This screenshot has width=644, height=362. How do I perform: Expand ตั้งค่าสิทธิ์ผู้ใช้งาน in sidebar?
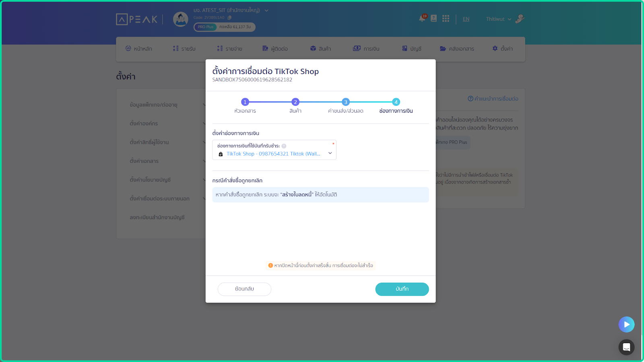coord(167,142)
